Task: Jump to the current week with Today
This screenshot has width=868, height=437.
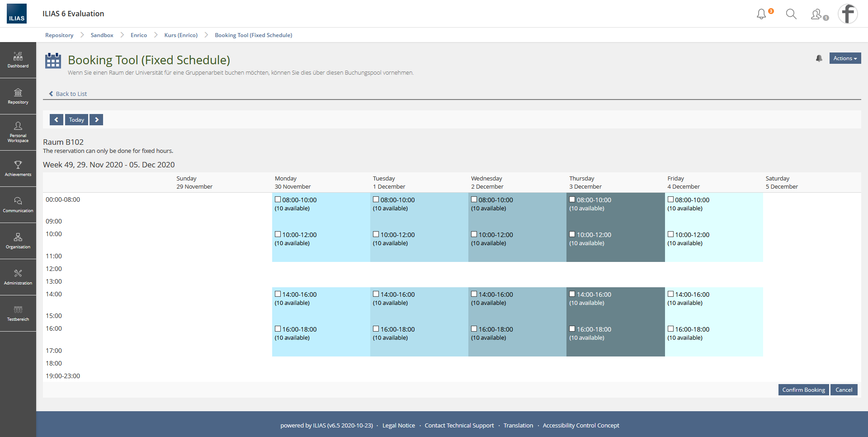Action: pos(76,119)
